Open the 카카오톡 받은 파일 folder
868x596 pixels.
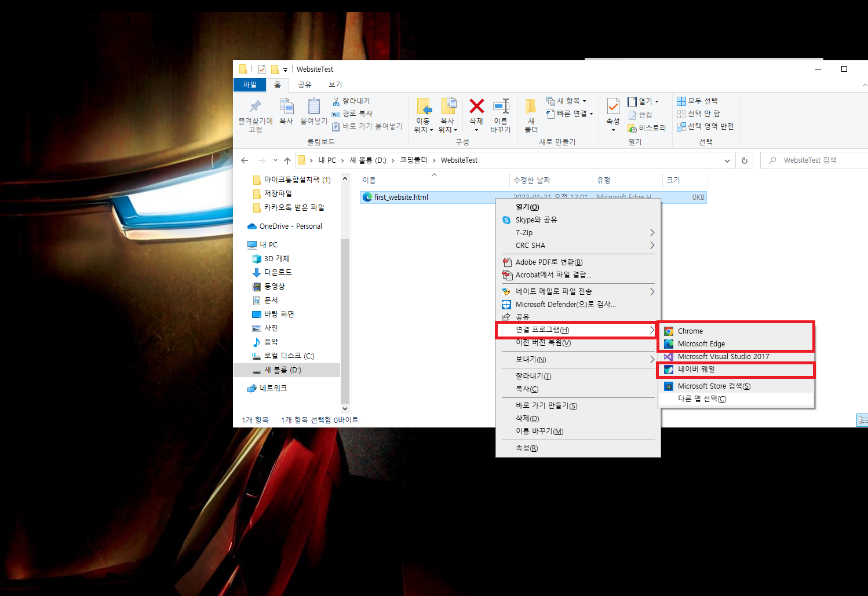click(x=289, y=207)
